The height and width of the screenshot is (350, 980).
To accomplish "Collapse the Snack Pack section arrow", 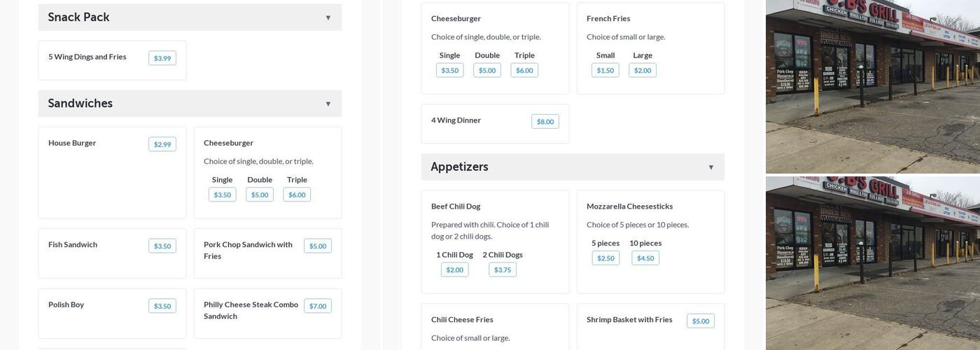I will (328, 17).
